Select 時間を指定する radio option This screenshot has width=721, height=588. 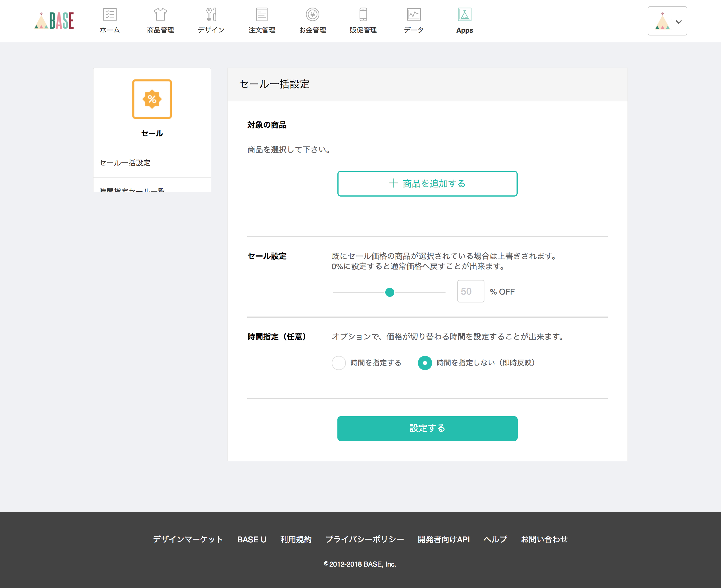coord(339,363)
